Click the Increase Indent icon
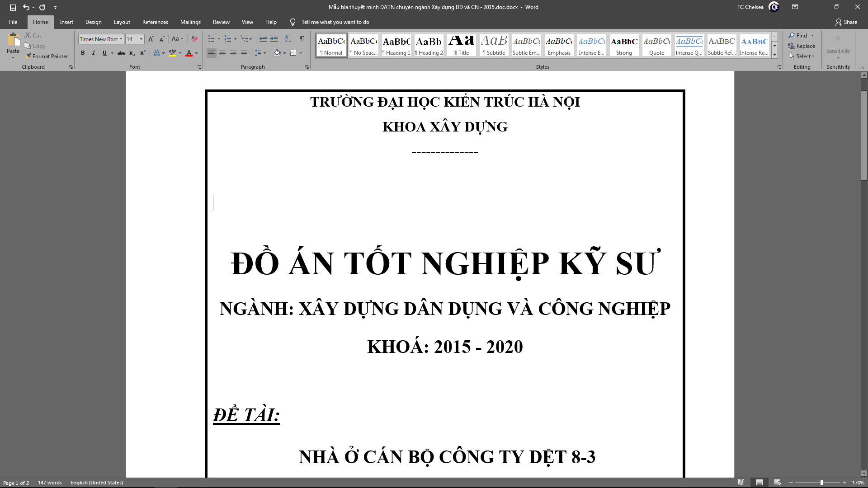 (274, 39)
